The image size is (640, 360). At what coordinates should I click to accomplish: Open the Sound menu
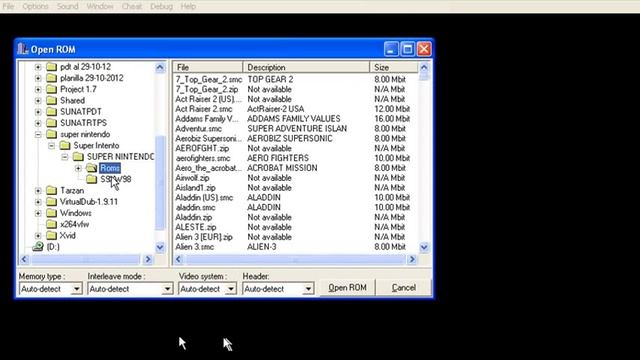[67, 6]
